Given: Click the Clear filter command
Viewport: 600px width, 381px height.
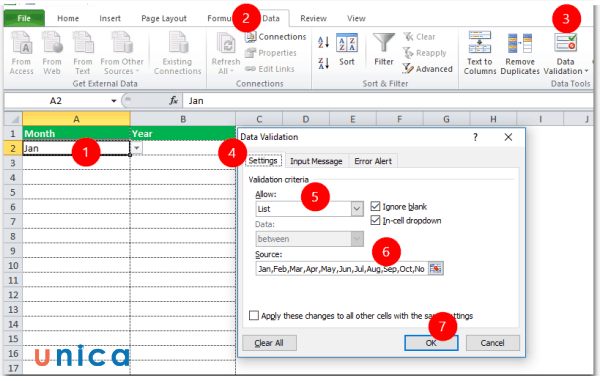Looking at the screenshot, I should tap(419, 37).
